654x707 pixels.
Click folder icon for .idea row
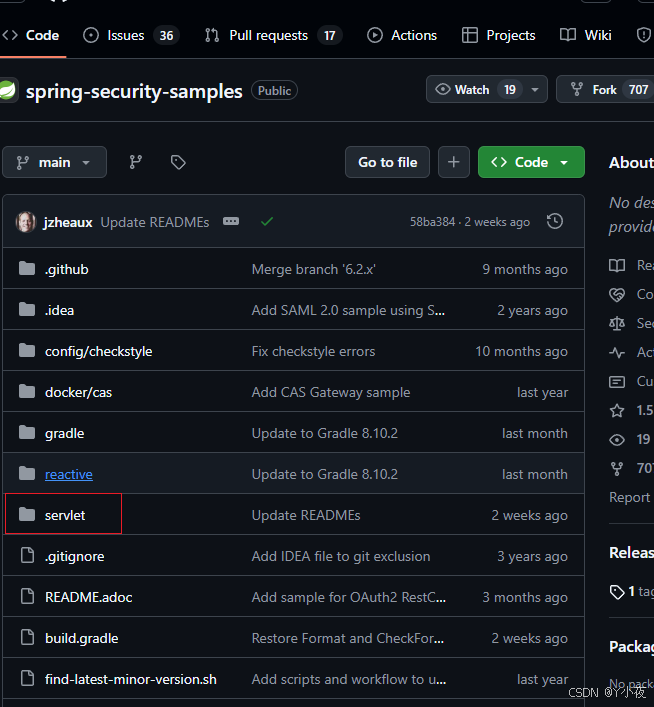27,310
